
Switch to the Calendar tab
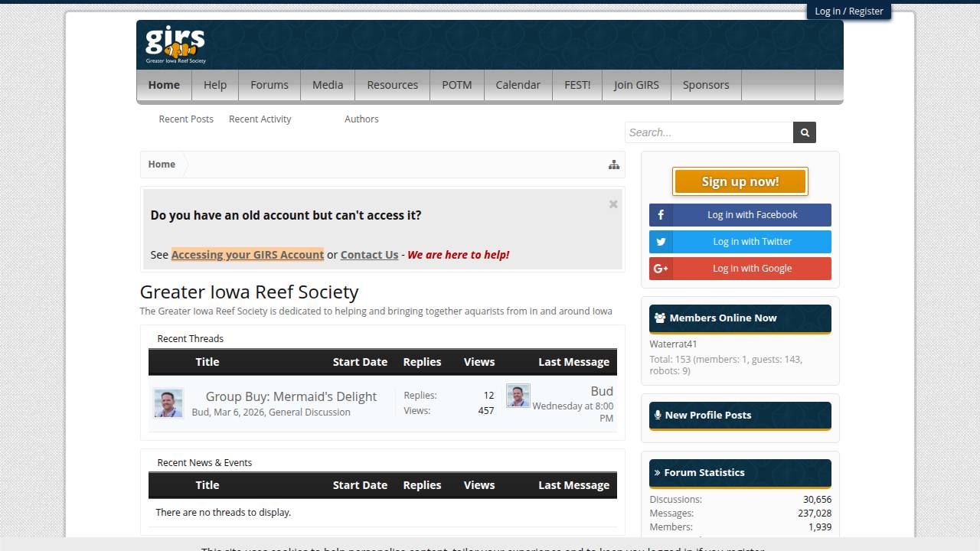click(x=518, y=85)
